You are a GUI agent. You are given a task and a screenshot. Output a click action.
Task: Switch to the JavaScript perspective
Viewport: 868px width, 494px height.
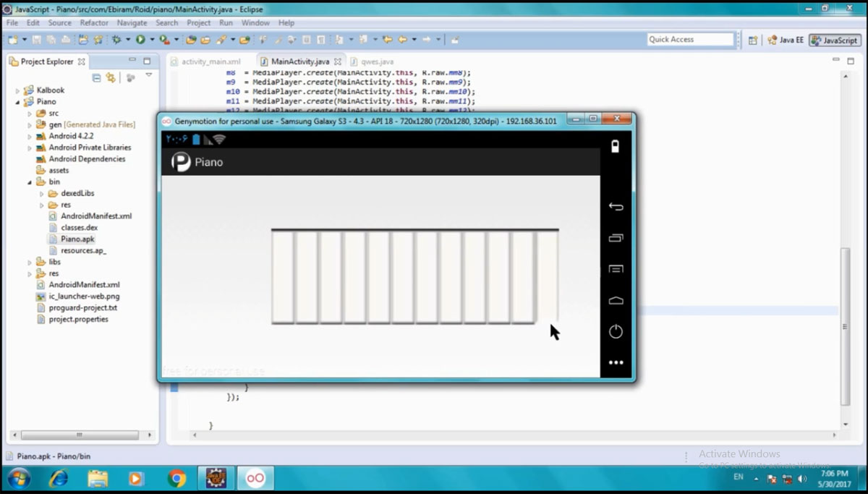click(x=835, y=41)
